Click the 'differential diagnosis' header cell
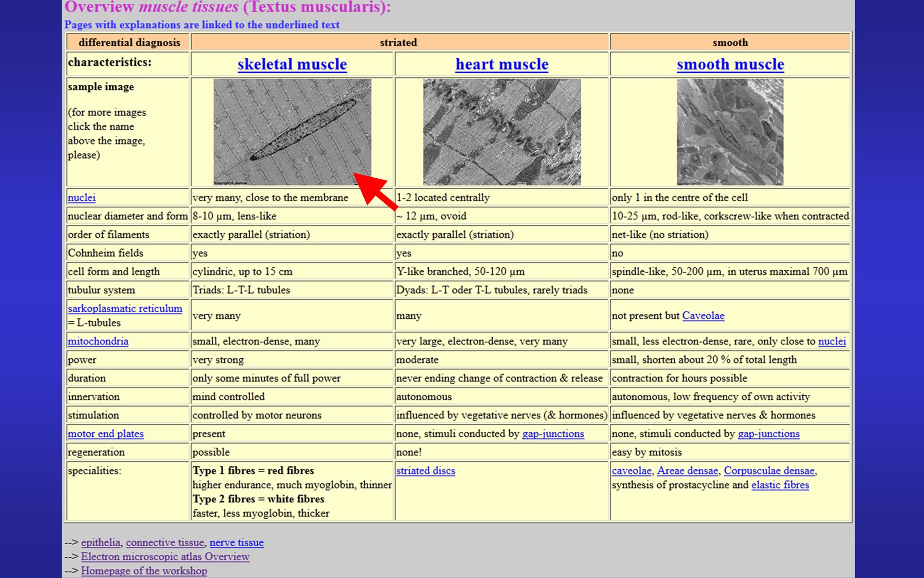 (x=128, y=42)
